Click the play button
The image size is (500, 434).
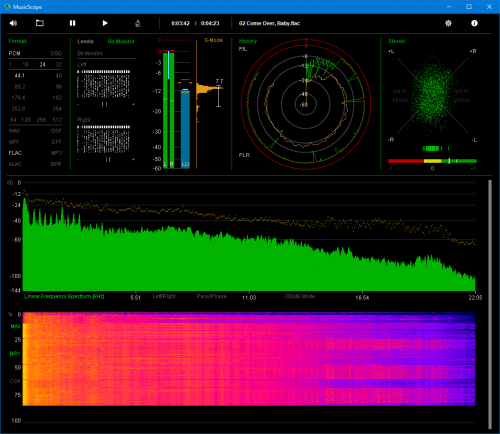[105, 23]
